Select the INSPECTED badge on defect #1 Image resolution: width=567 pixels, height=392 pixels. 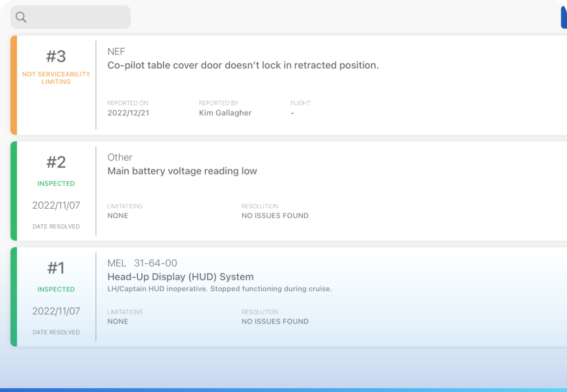point(56,289)
